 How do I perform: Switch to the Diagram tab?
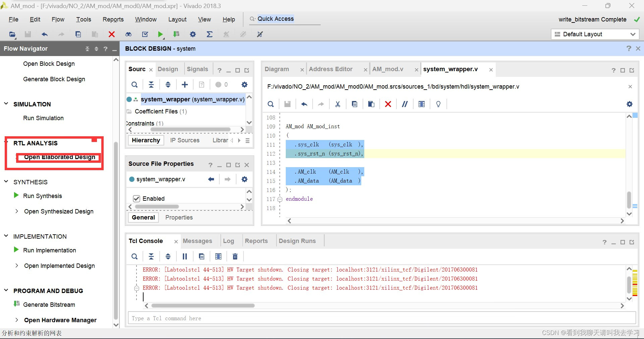[x=277, y=69]
